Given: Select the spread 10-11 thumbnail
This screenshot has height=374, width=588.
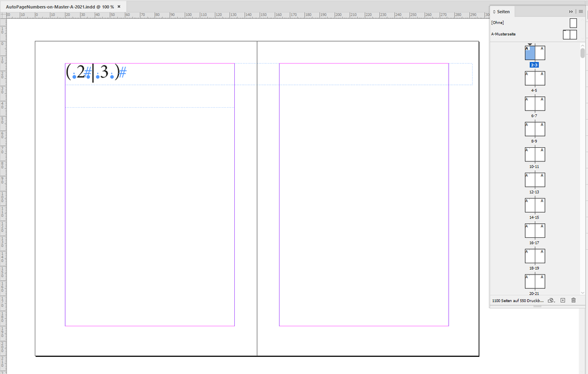Looking at the screenshot, I should pos(534,154).
